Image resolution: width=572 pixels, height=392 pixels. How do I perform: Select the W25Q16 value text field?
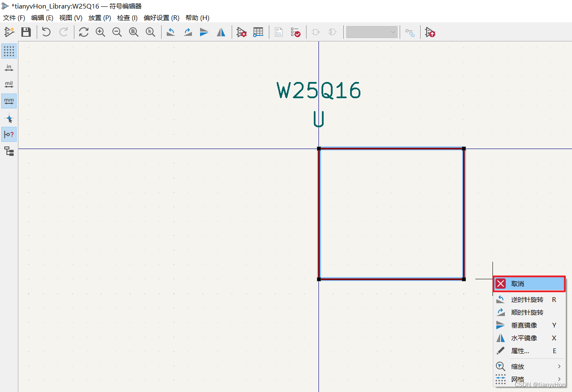pyautogui.click(x=319, y=91)
